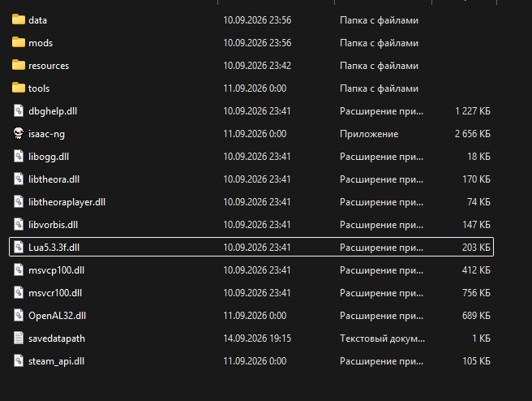Select the resources folder icon
Screen dimensions: 532x401
(x=19, y=65)
